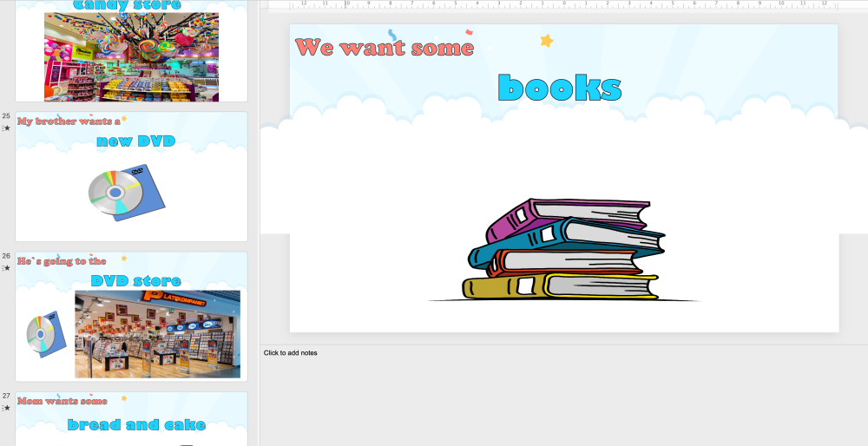Click the animation star icon under slide 25

tap(7, 128)
